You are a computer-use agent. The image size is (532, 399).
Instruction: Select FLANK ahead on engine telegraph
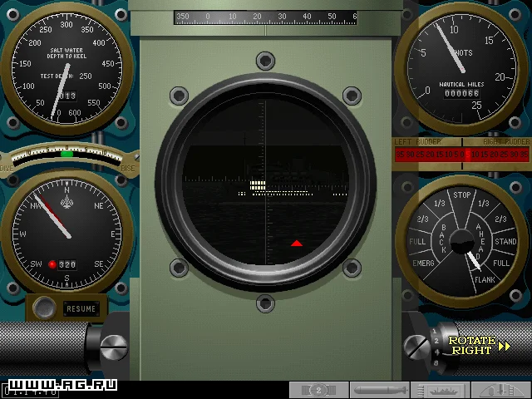tap(485, 279)
